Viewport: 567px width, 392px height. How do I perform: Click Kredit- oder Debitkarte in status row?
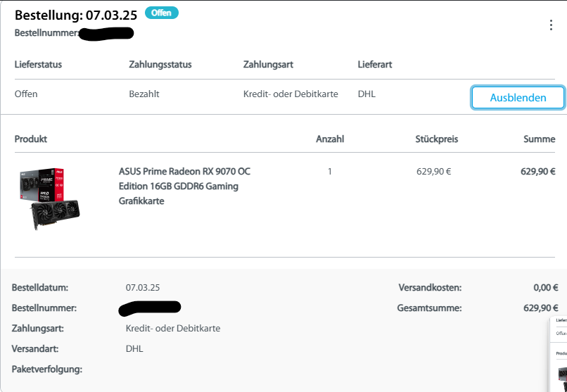pyautogui.click(x=291, y=94)
